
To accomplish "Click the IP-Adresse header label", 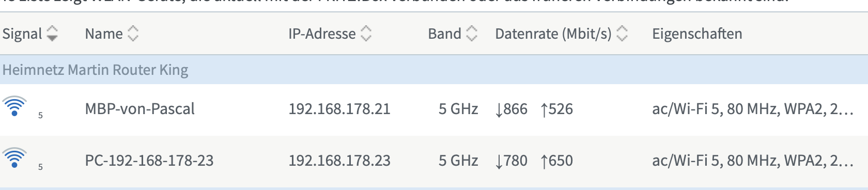I will (322, 34).
